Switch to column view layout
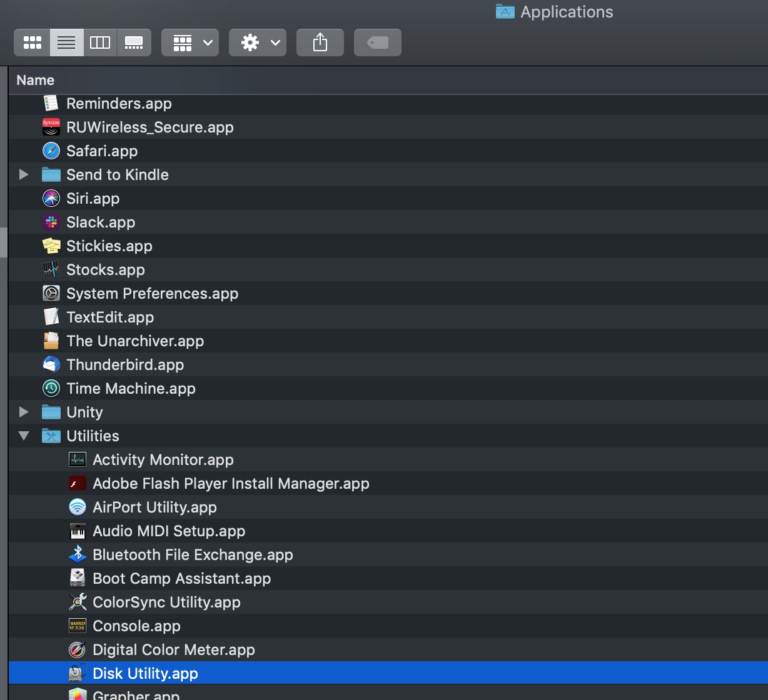Viewport: 768px width, 700px height. click(x=100, y=42)
